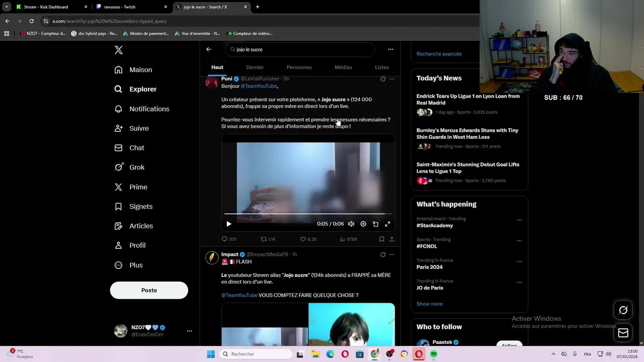Open more menu on Puni post
The height and width of the screenshot is (362, 644).
click(392, 79)
